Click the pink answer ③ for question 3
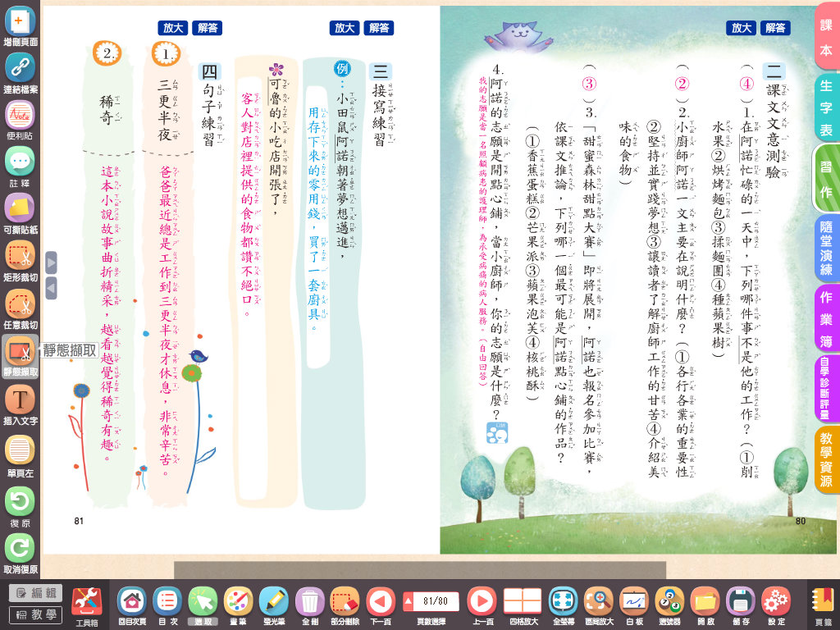Image resolution: width=840 pixels, height=630 pixels. [589, 84]
